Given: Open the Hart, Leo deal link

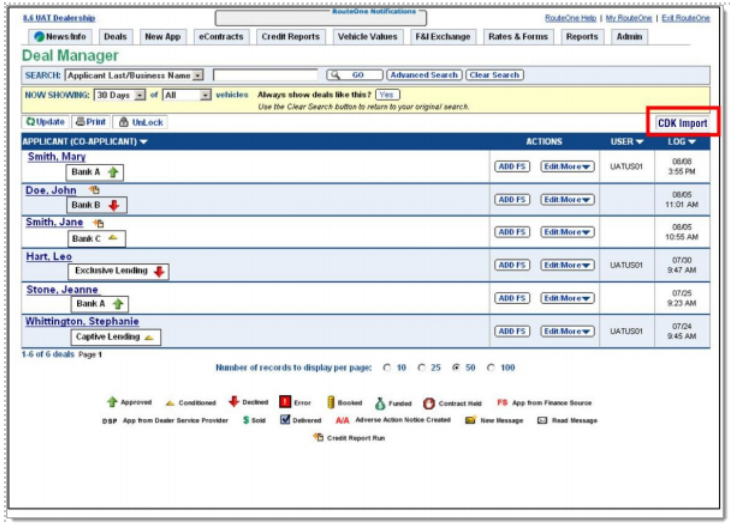Looking at the screenshot, I should [x=49, y=256].
